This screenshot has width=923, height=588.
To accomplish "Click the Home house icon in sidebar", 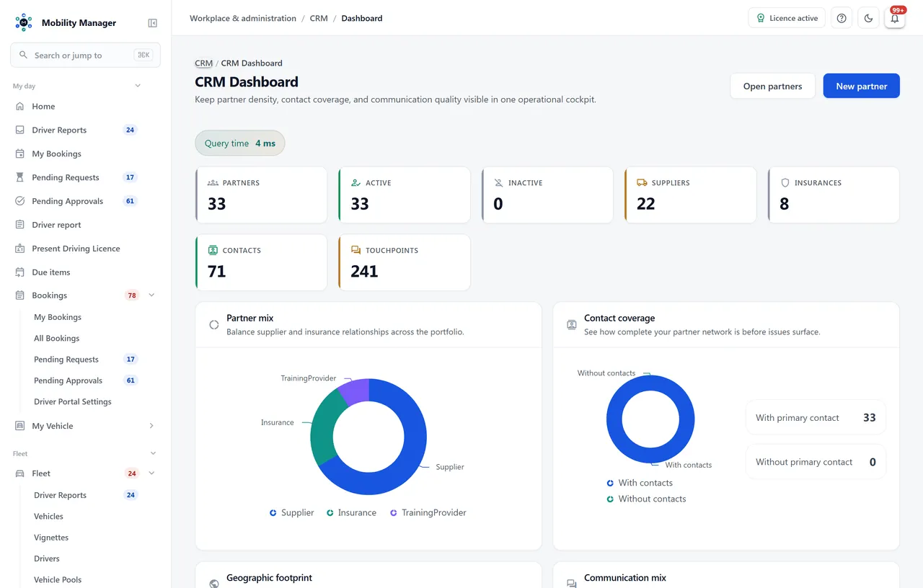I will 20,107.
